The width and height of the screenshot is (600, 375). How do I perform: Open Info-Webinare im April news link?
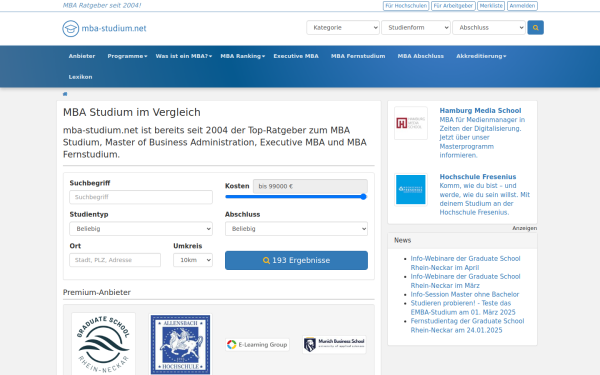[x=465, y=263]
